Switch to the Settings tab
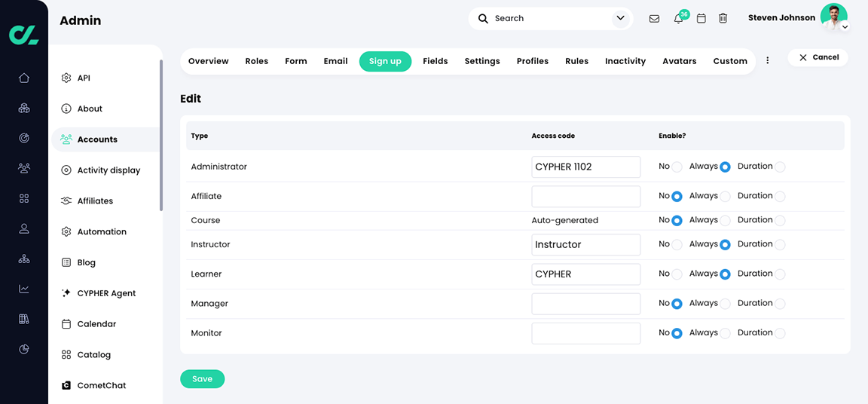Screen dimensions: 868x404 (x=482, y=61)
